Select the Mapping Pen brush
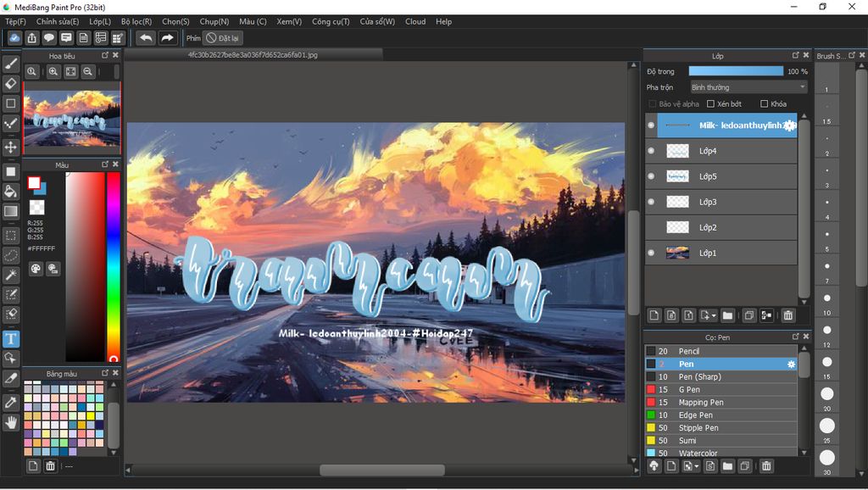The width and height of the screenshot is (868, 490). pyautogui.click(x=721, y=402)
